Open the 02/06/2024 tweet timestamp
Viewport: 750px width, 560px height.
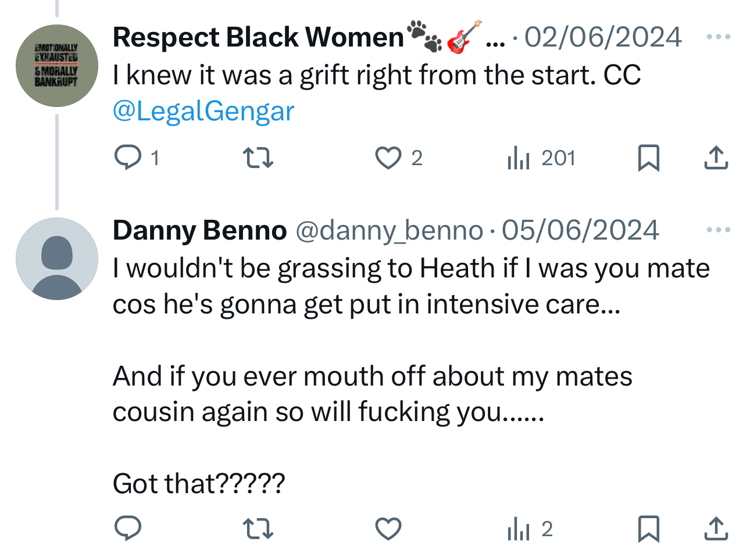coord(603,37)
